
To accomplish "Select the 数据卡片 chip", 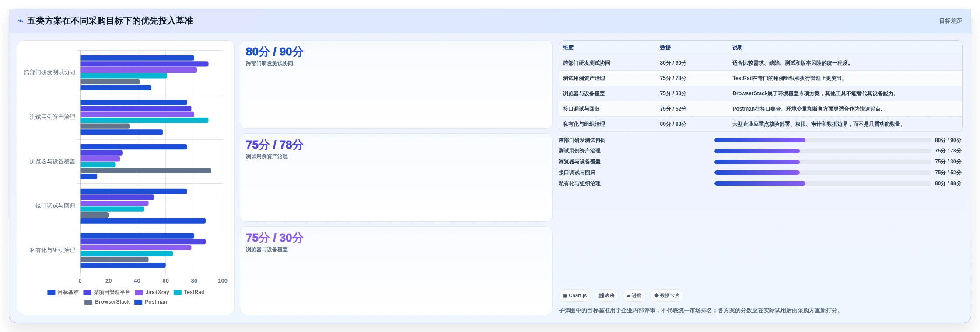I will point(666,296).
